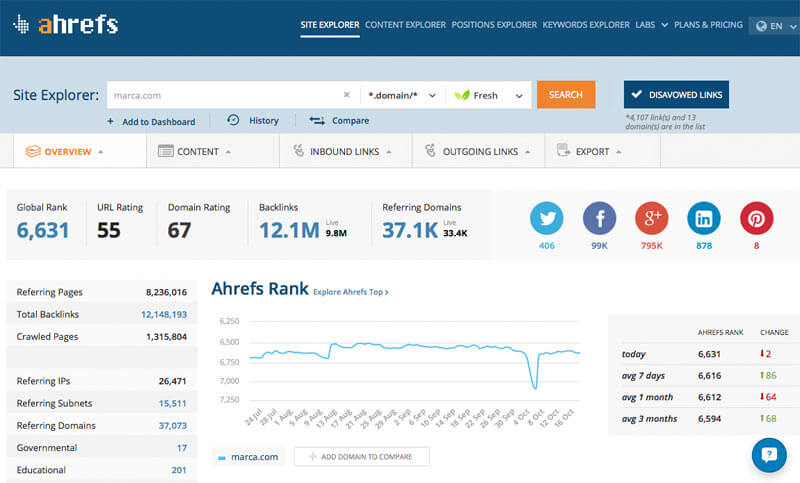Image resolution: width=800 pixels, height=483 pixels.
Task: Click the Content tab icon
Action: 166,151
